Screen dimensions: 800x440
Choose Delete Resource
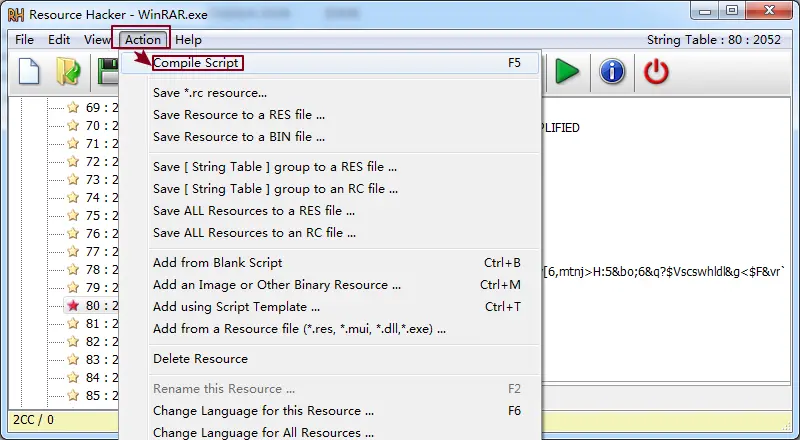[x=330, y=359]
